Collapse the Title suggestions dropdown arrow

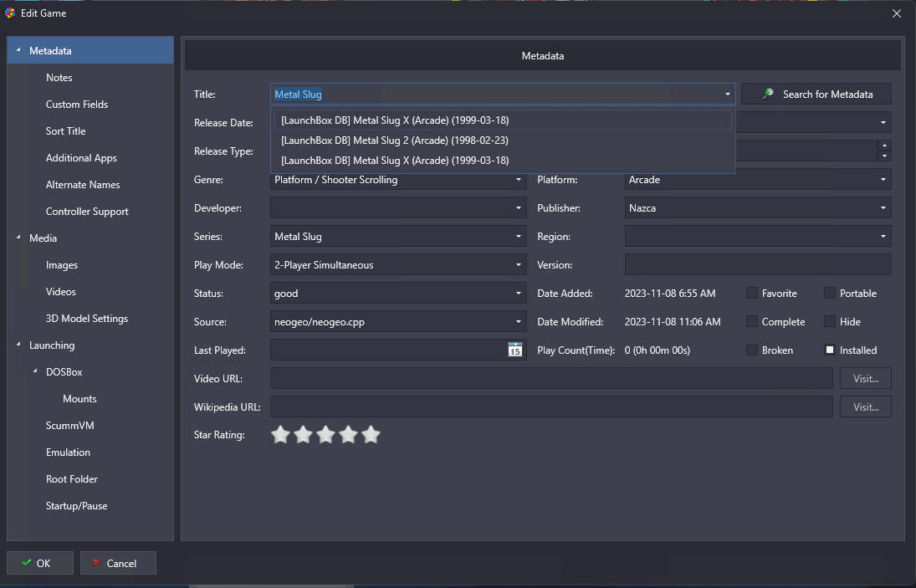727,94
